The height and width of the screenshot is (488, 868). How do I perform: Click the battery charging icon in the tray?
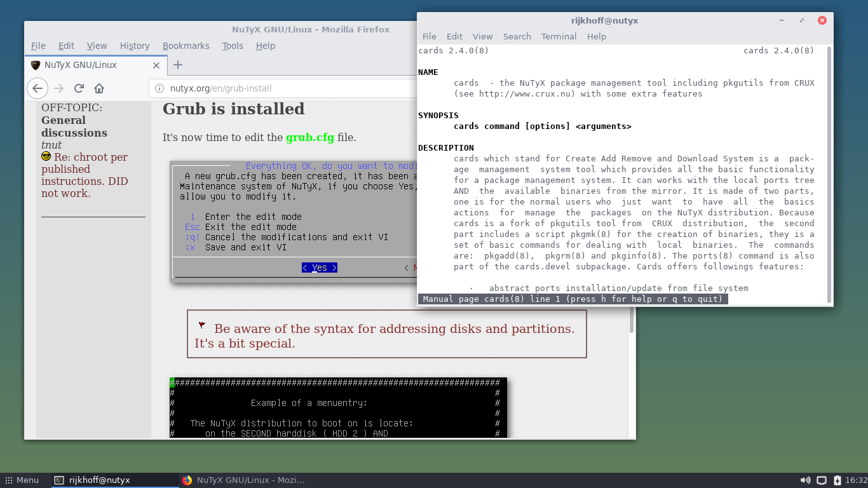pos(837,480)
